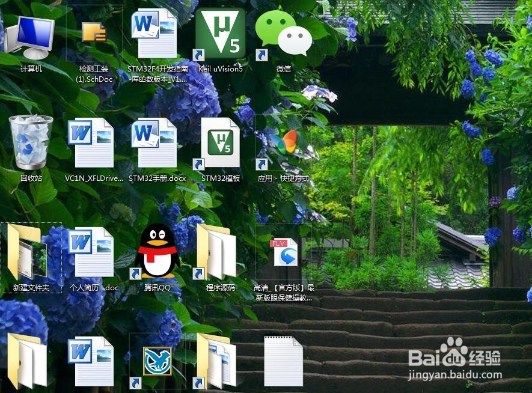Select the 计算机 desktop icon
The width and height of the screenshot is (532, 393).
click(x=30, y=38)
